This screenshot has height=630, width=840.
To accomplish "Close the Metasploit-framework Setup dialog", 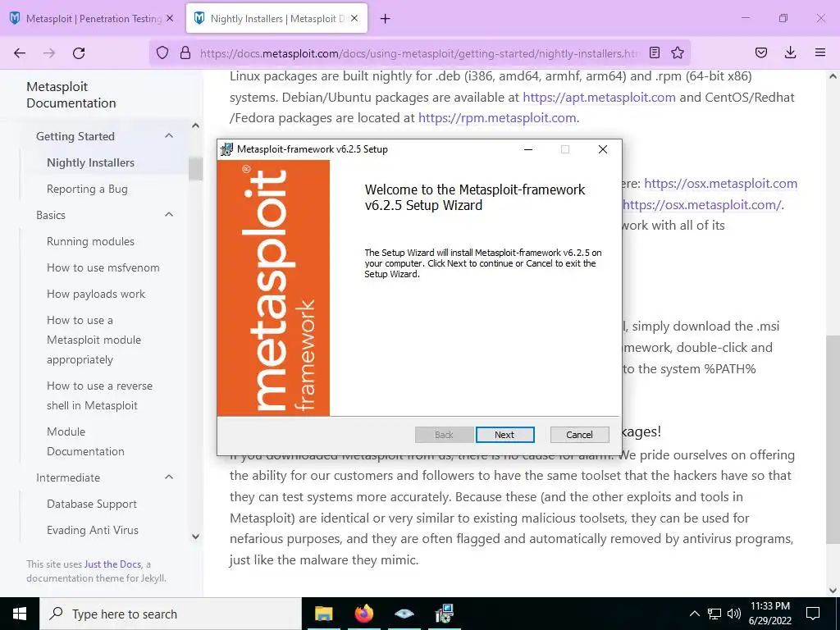I will tap(603, 149).
